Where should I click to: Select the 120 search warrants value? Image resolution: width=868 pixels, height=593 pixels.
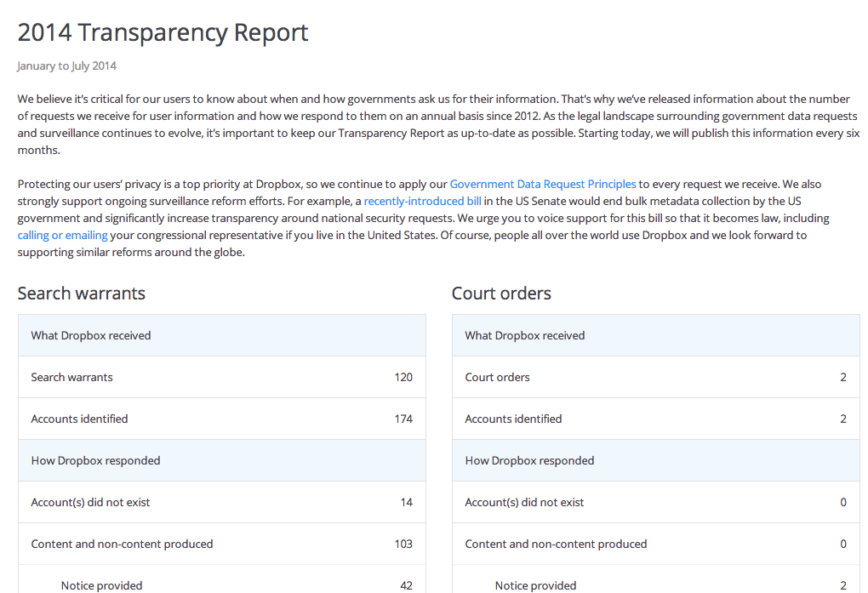pyautogui.click(x=403, y=378)
